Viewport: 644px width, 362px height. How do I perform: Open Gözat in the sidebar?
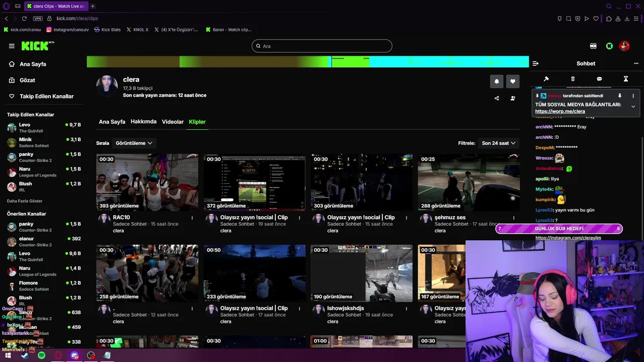pos(27,80)
